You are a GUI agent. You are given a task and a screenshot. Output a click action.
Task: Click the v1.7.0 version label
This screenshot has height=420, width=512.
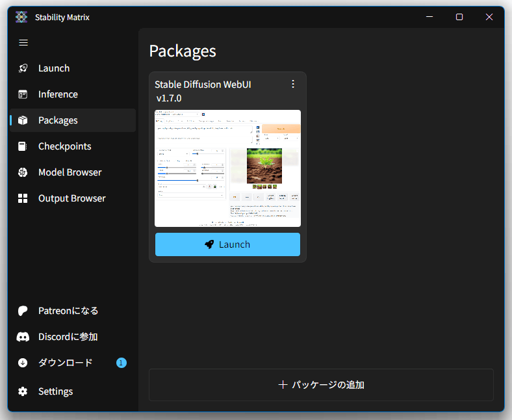169,98
